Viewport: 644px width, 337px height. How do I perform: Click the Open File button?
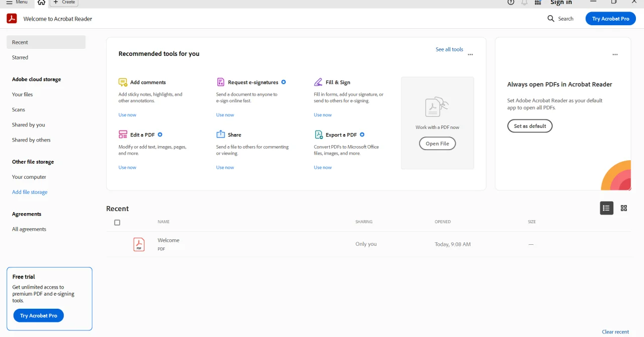(437, 144)
